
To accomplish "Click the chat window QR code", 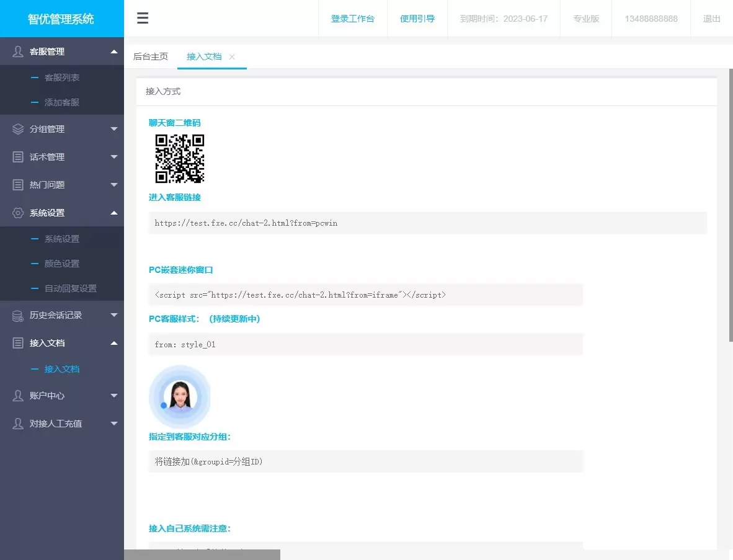I will click(180, 159).
